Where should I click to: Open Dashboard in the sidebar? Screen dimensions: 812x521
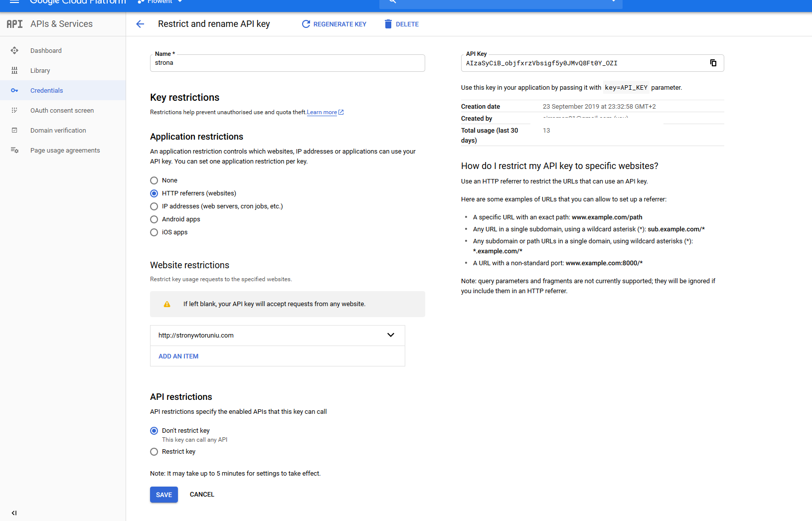pyautogui.click(x=63, y=50)
